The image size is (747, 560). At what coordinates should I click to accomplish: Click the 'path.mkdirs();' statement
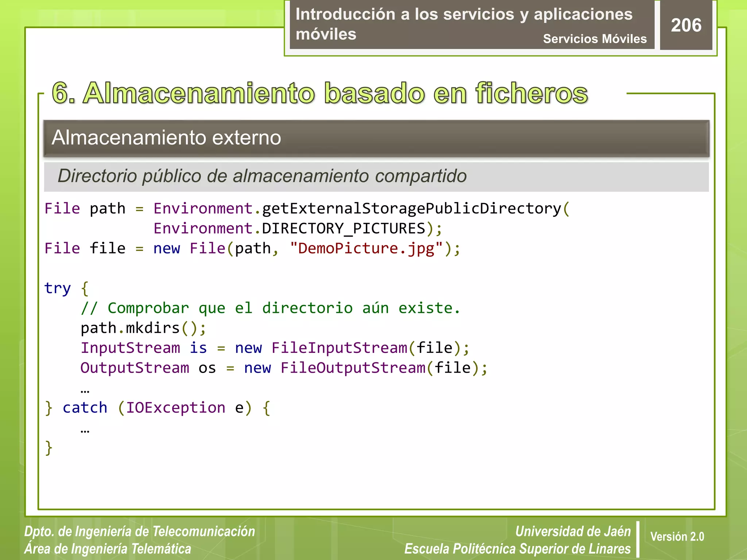[144, 328]
